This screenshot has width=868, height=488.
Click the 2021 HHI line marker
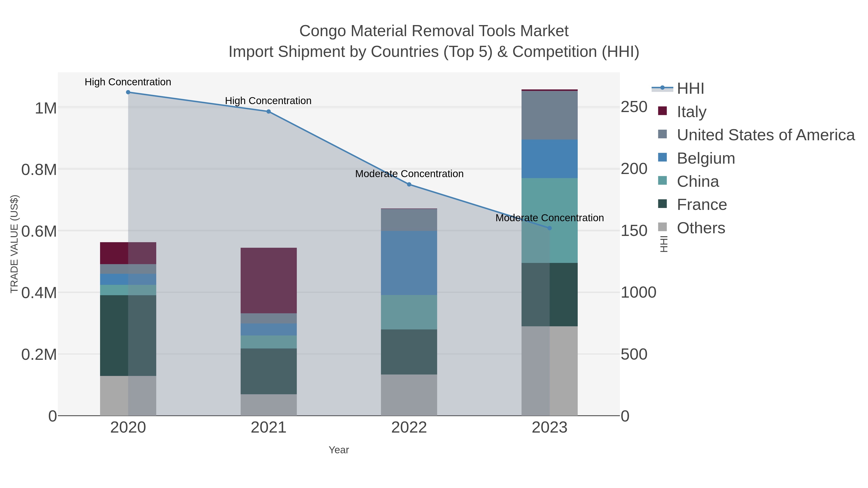(x=269, y=112)
